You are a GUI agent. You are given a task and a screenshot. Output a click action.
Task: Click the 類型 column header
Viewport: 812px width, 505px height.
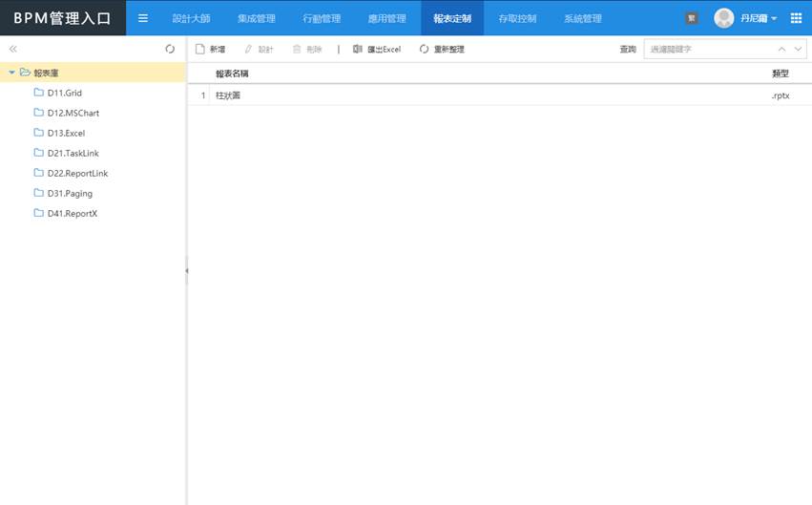780,74
